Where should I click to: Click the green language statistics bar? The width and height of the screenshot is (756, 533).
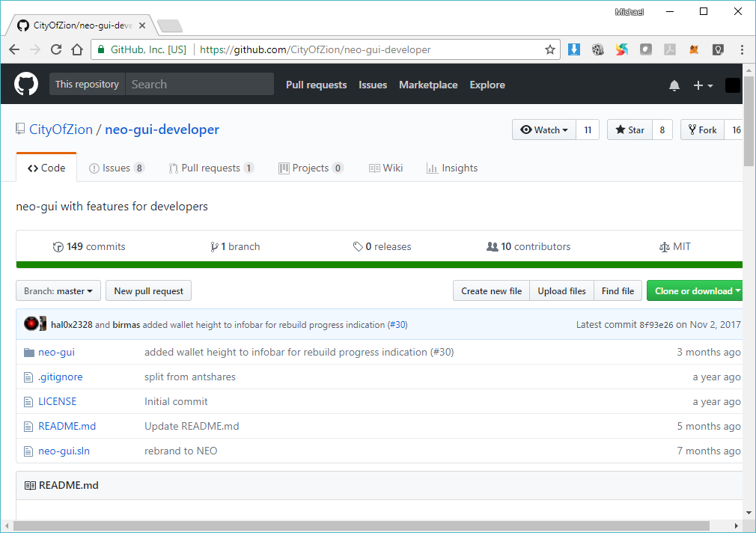(x=374, y=265)
